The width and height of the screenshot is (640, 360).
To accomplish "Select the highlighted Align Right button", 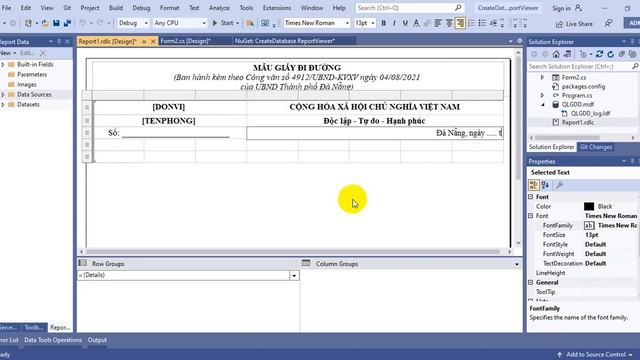I will click(460, 23).
